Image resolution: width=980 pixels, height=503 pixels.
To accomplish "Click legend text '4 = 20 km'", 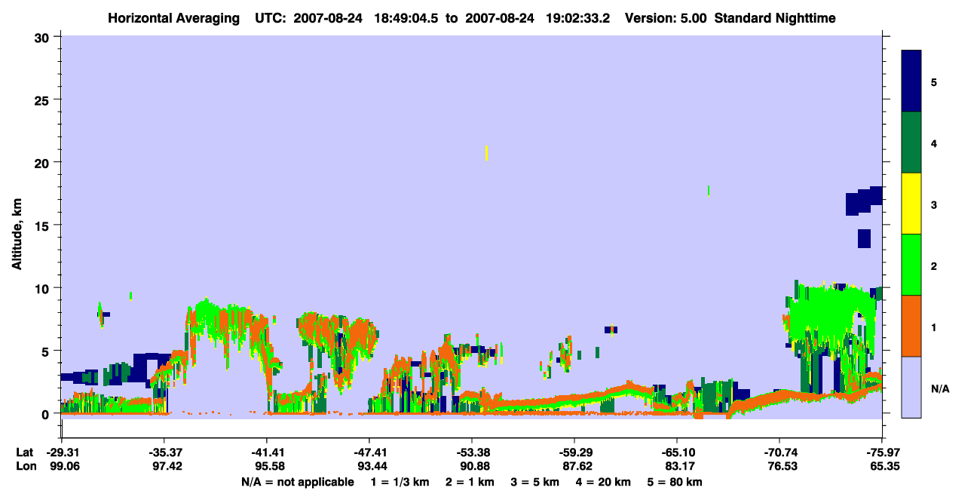I will tap(603, 482).
